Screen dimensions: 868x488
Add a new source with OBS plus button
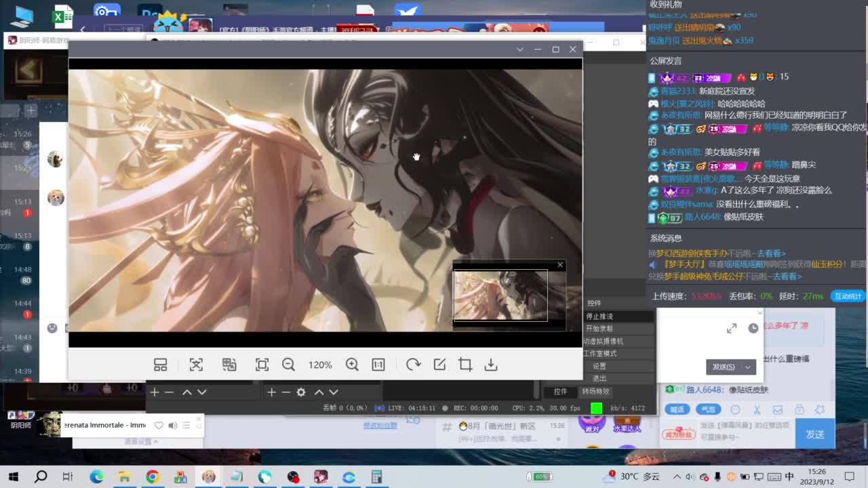click(x=271, y=392)
